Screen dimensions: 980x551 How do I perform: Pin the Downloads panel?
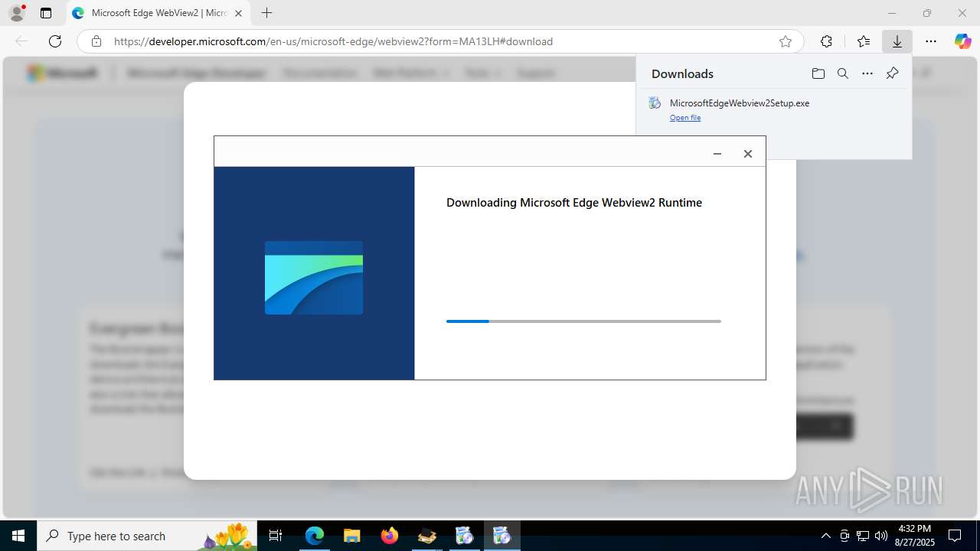tap(892, 73)
